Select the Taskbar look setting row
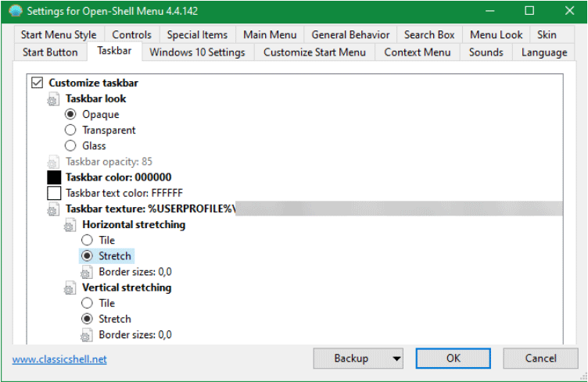The image size is (588, 382). point(95,98)
